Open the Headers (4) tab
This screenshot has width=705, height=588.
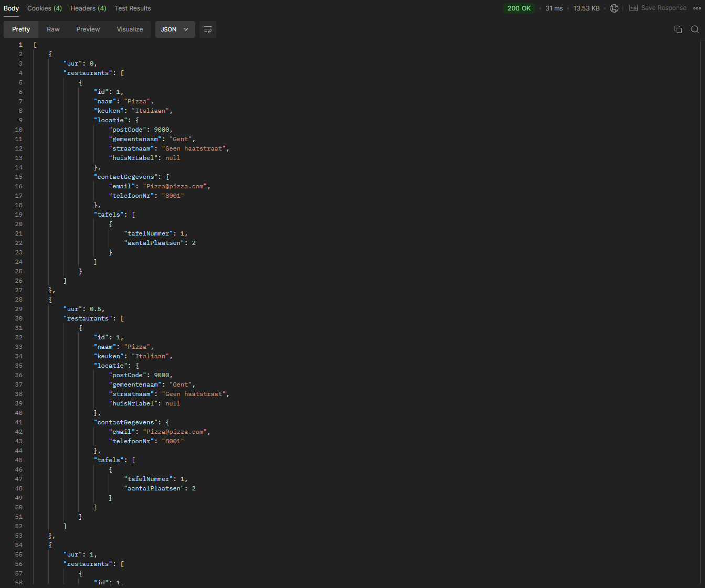(x=88, y=8)
